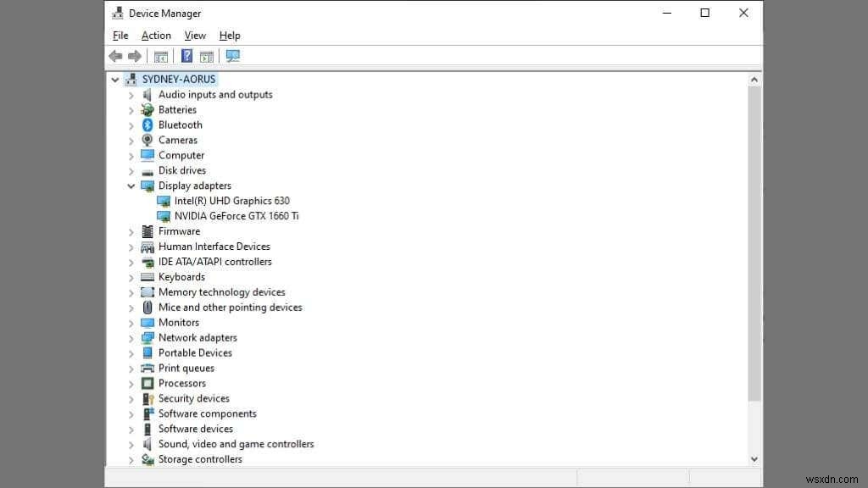868x488 pixels.
Task: Click the Device Manager title bar icon
Action: (x=117, y=13)
